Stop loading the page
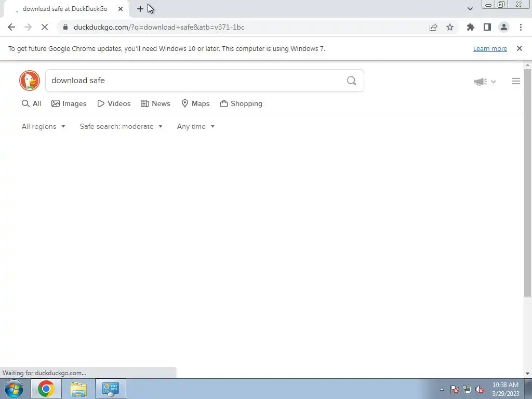This screenshot has width=532, height=399. pyautogui.click(x=45, y=27)
